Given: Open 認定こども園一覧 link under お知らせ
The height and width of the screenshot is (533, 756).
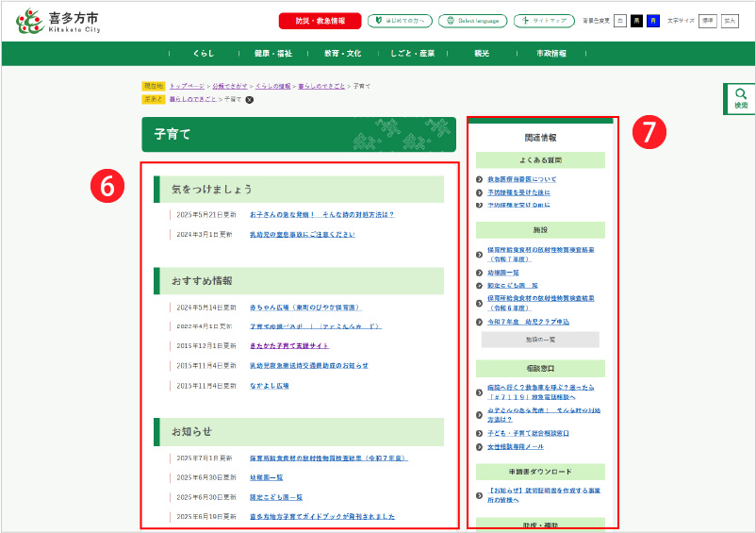Looking at the screenshot, I should (276, 497).
